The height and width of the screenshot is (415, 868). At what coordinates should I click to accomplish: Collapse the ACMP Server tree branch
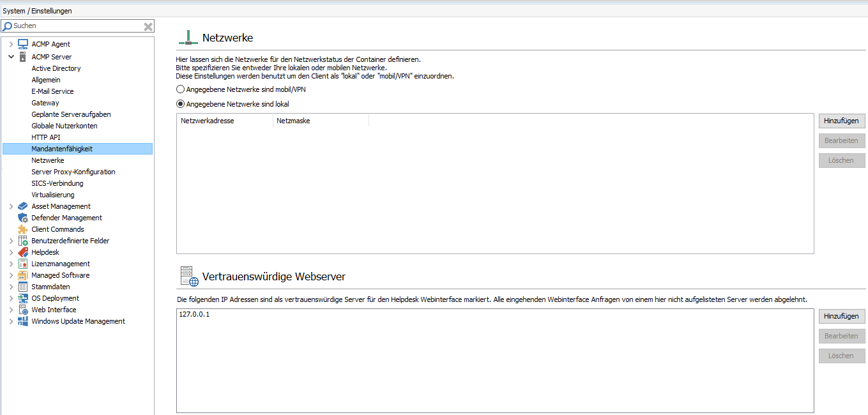coord(11,56)
